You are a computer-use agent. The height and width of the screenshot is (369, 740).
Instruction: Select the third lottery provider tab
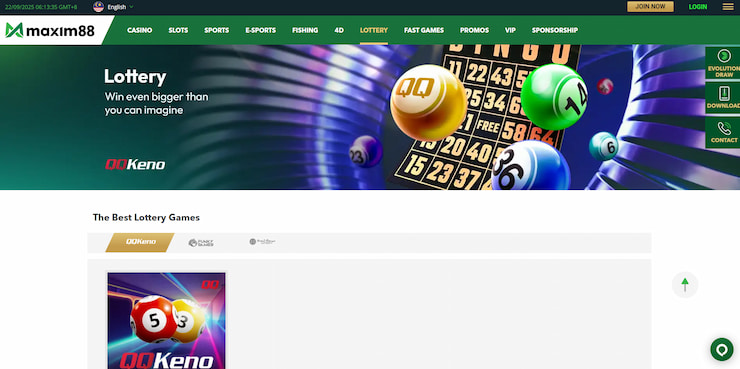[262, 242]
